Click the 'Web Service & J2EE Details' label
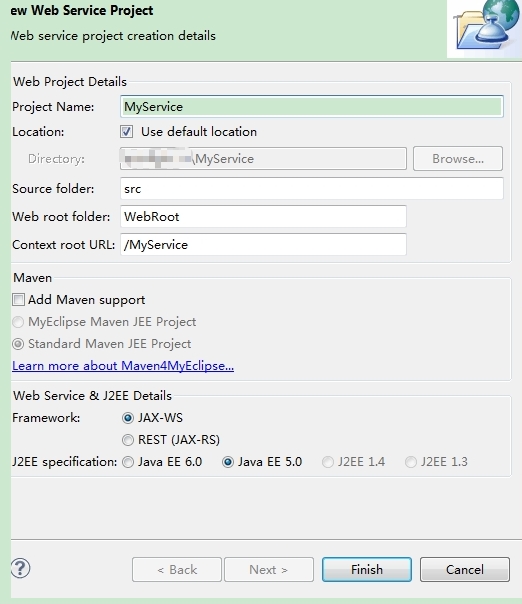The width and height of the screenshot is (522, 604). click(92, 396)
